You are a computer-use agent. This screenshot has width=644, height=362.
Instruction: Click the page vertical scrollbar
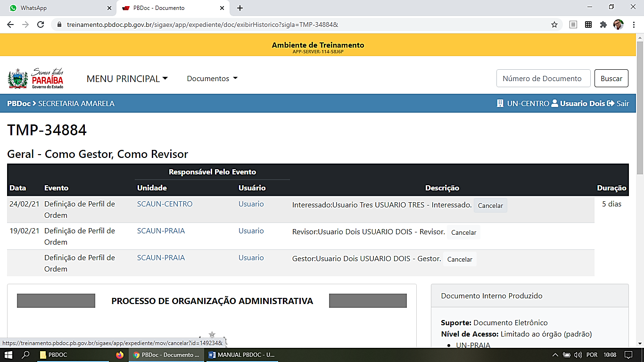coord(640,108)
